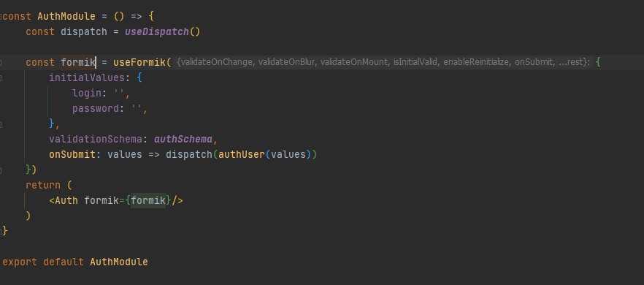Image resolution: width=644 pixels, height=285 pixels.
Task: Click dispatch call on the onSubmit line
Action: click(188, 155)
